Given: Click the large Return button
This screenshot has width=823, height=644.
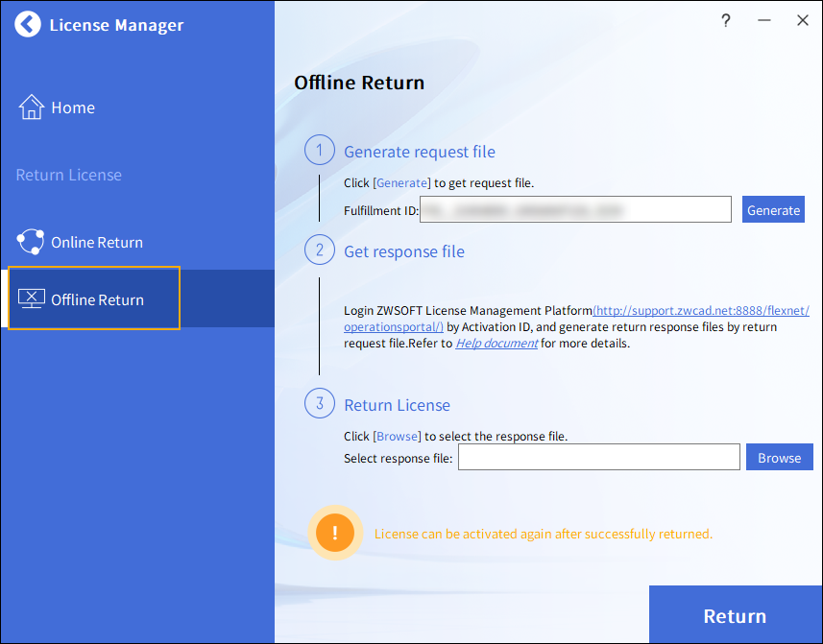Looking at the screenshot, I should tap(735, 616).
